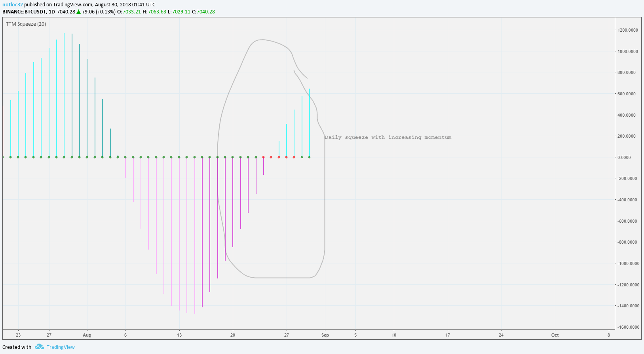Open the TradingView footer link text
Screen dimensions: 644x354
pyautogui.click(x=61, y=347)
